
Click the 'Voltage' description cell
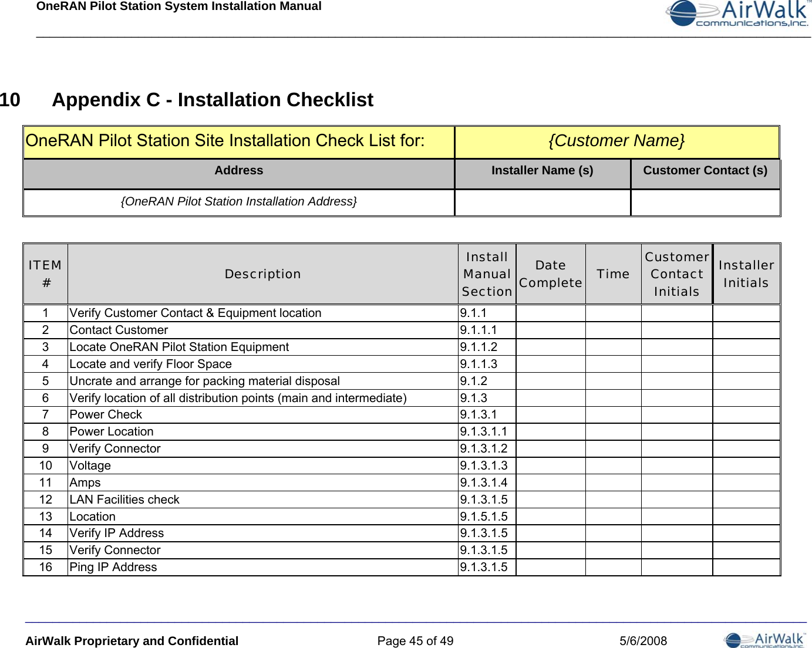pos(263,465)
